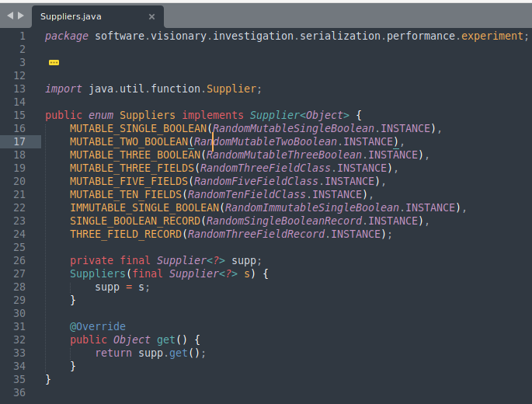Click 'Suppliers' constructor name on line 27

click(98, 273)
